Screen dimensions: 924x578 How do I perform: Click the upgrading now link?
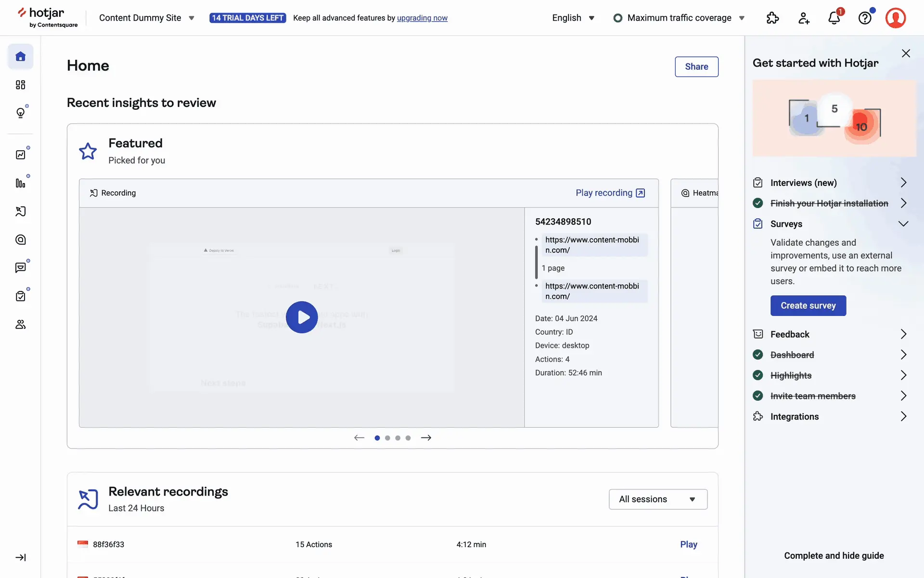click(422, 18)
